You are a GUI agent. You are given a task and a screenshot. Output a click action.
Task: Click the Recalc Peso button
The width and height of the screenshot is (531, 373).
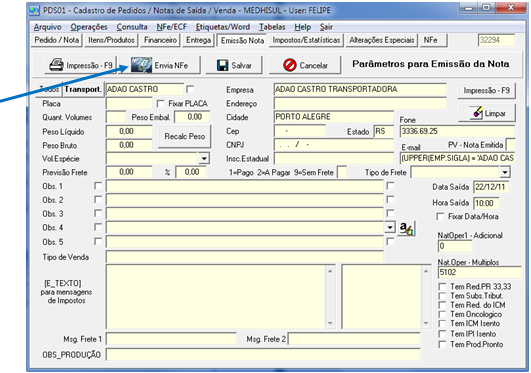[185, 136]
